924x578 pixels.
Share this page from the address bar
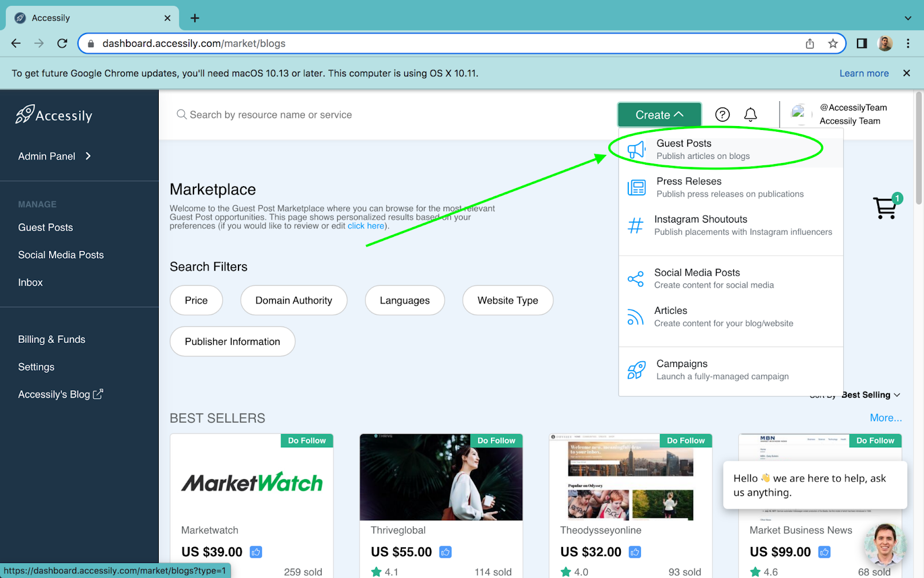810,43
